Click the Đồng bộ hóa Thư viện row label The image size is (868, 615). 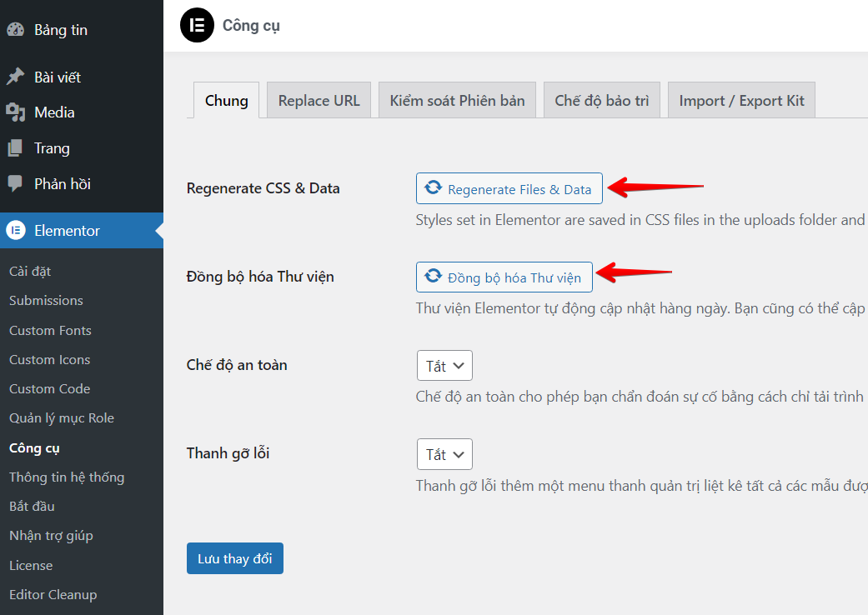[x=260, y=277]
